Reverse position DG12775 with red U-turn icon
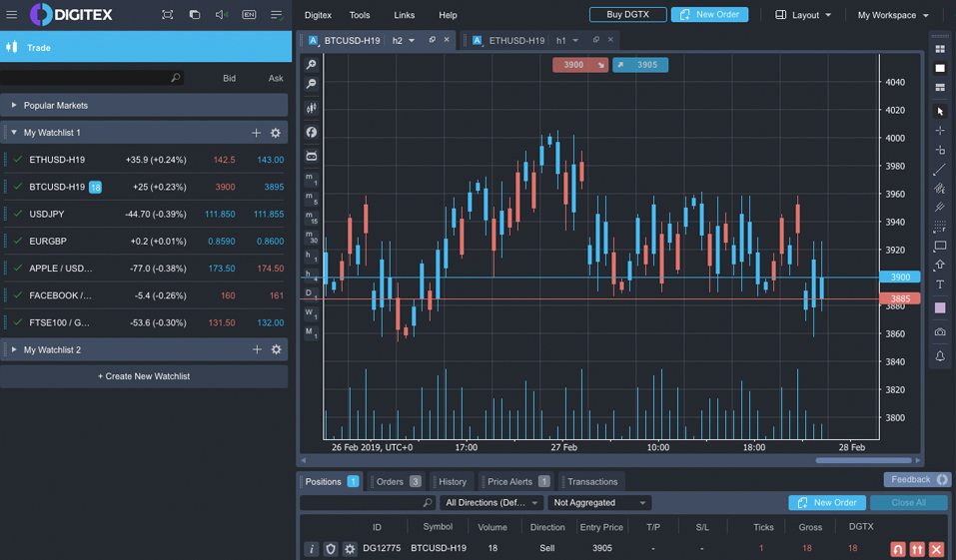Image resolution: width=956 pixels, height=560 pixels. pyautogui.click(x=897, y=549)
